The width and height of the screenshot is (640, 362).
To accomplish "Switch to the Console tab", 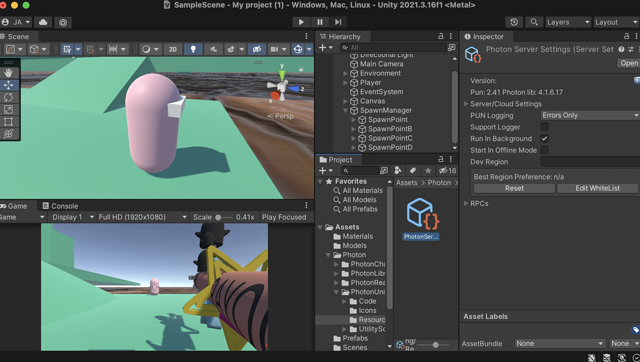I will pos(60,206).
